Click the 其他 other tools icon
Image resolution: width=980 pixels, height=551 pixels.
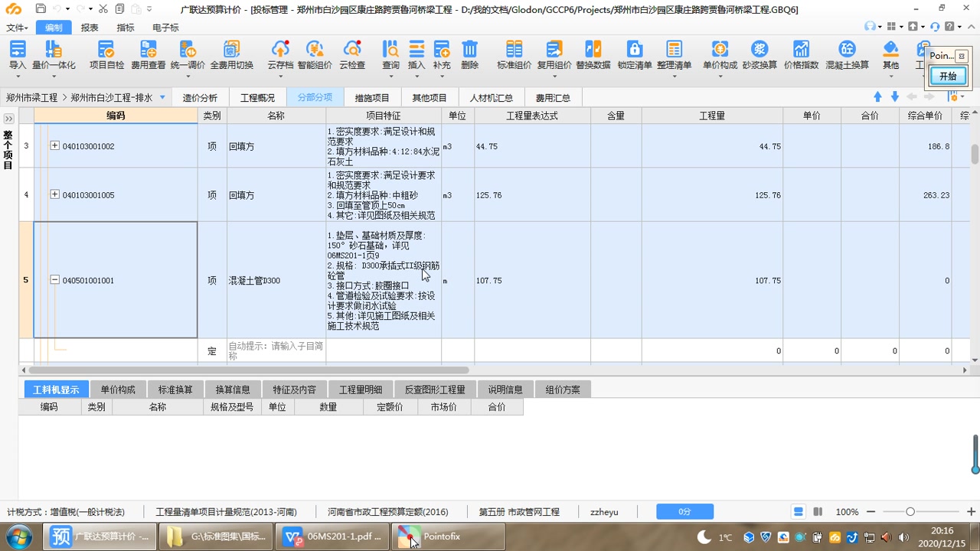pos(890,50)
